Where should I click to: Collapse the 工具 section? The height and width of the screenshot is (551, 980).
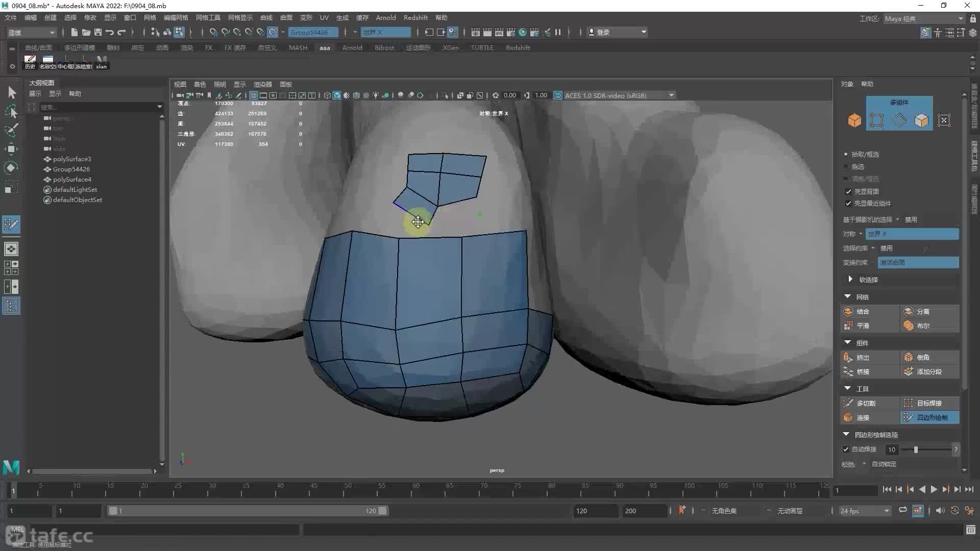[x=848, y=388]
